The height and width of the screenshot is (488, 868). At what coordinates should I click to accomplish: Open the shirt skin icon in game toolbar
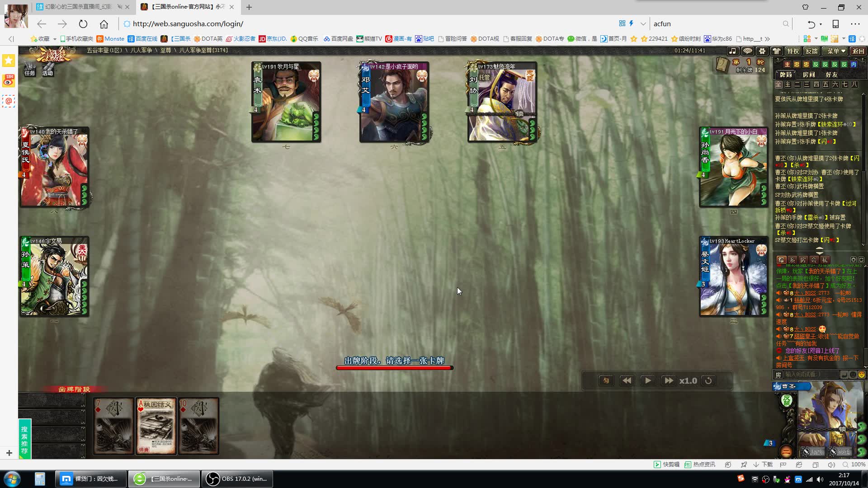(777, 51)
